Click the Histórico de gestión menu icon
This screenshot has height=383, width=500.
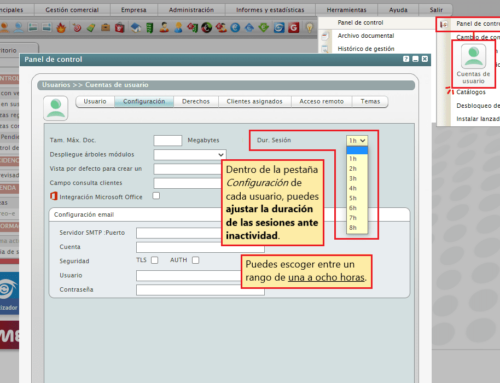click(x=325, y=49)
